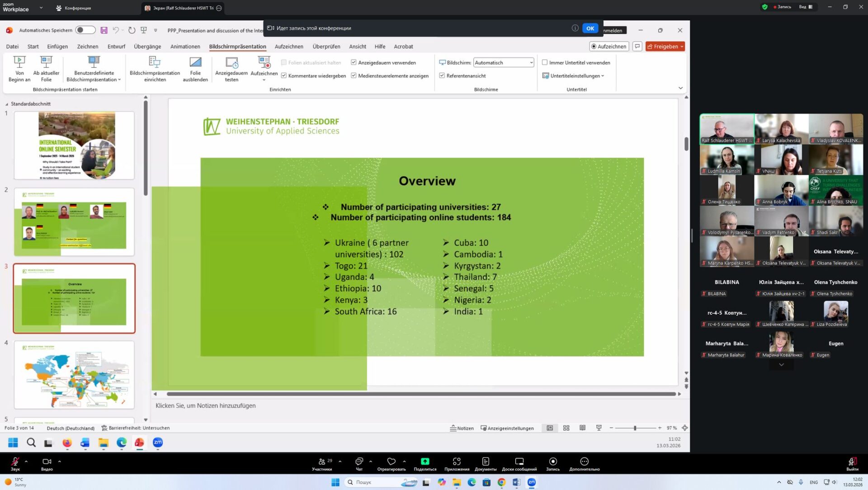Image resolution: width=868 pixels, height=490 pixels.
Task: Open the Bildschirm Automatisch dropdown
Action: [504, 62]
